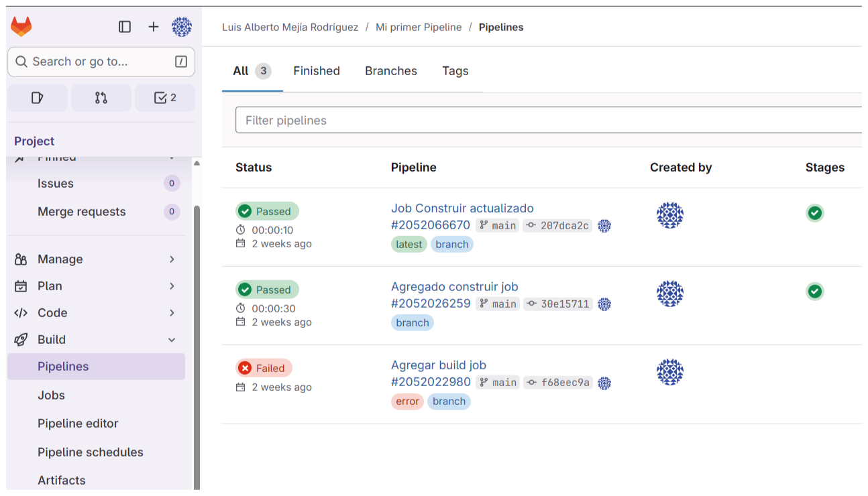Switch to the Finished tab
868x496 pixels.
pos(317,71)
